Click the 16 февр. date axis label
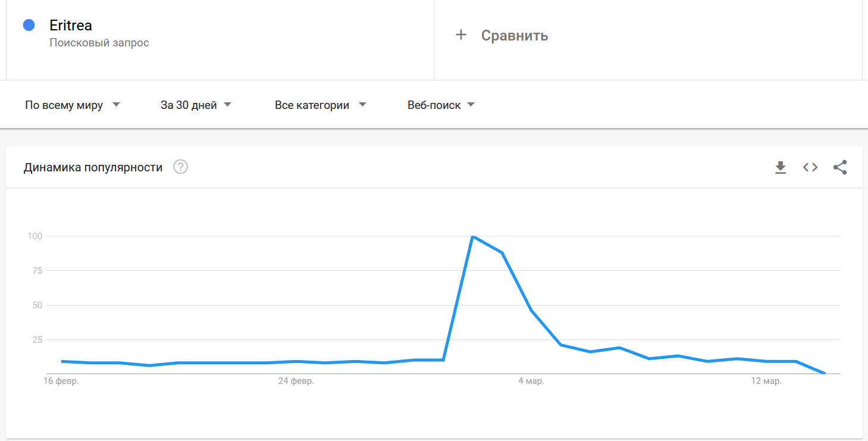 pyautogui.click(x=62, y=381)
